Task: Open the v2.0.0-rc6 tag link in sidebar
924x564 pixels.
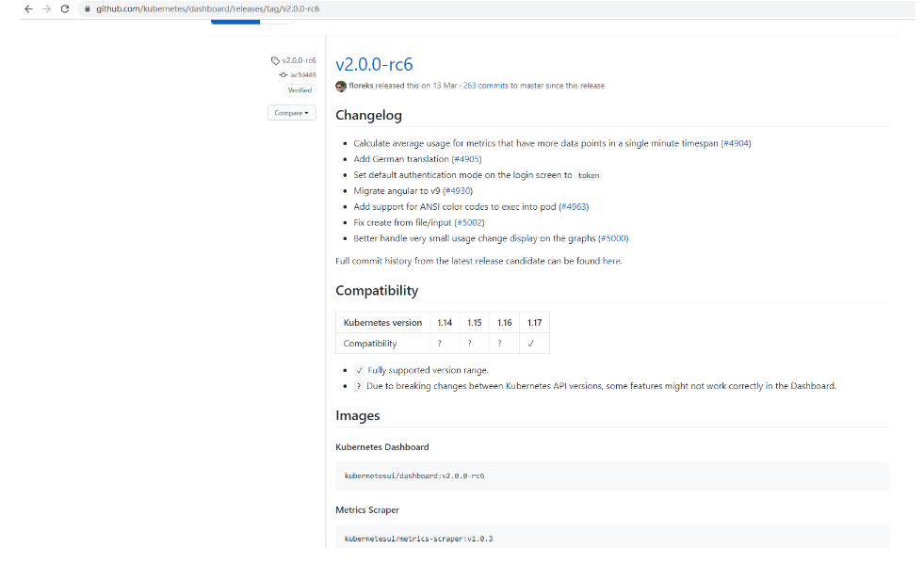Action: click(x=299, y=60)
